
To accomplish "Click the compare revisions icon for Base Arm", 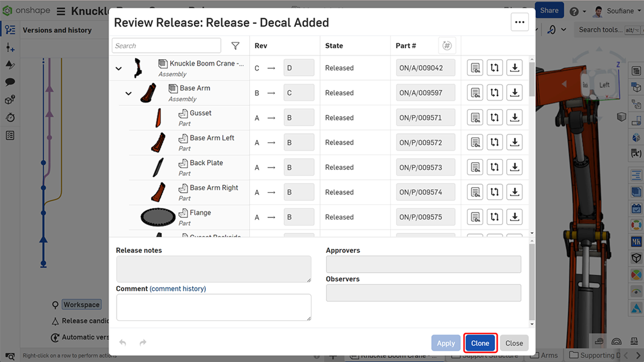I will (x=495, y=93).
